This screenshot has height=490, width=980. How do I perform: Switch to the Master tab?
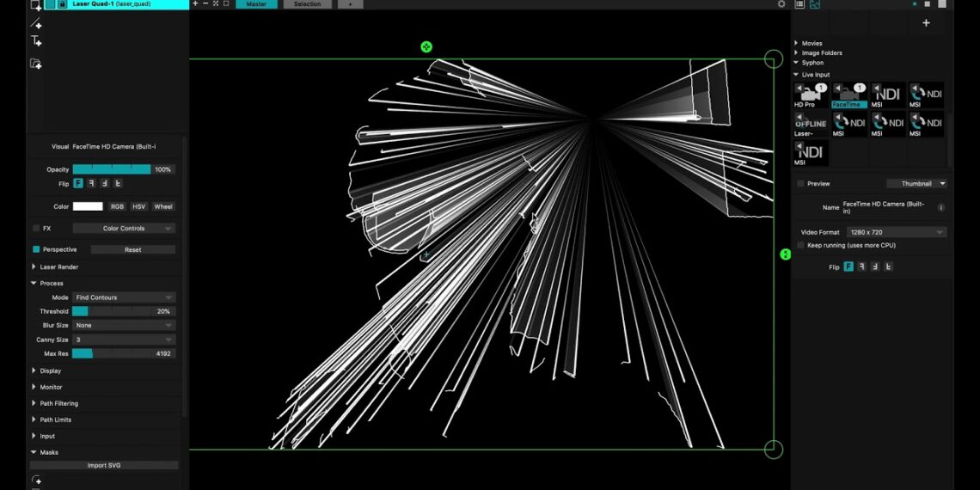256,4
